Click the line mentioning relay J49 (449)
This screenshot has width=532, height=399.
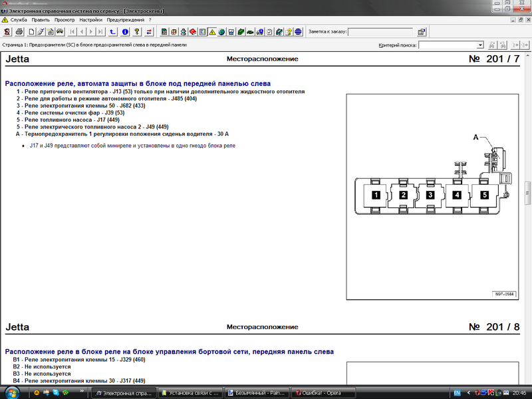92,127
